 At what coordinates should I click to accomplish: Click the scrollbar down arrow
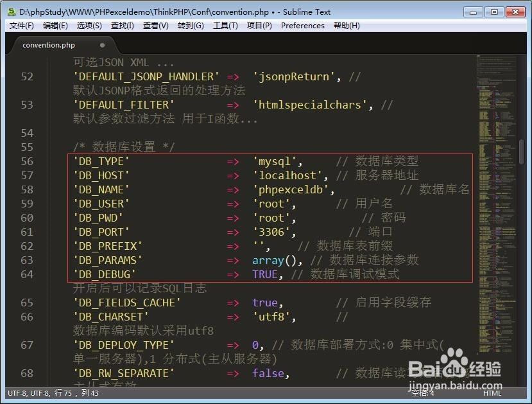tap(521, 380)
